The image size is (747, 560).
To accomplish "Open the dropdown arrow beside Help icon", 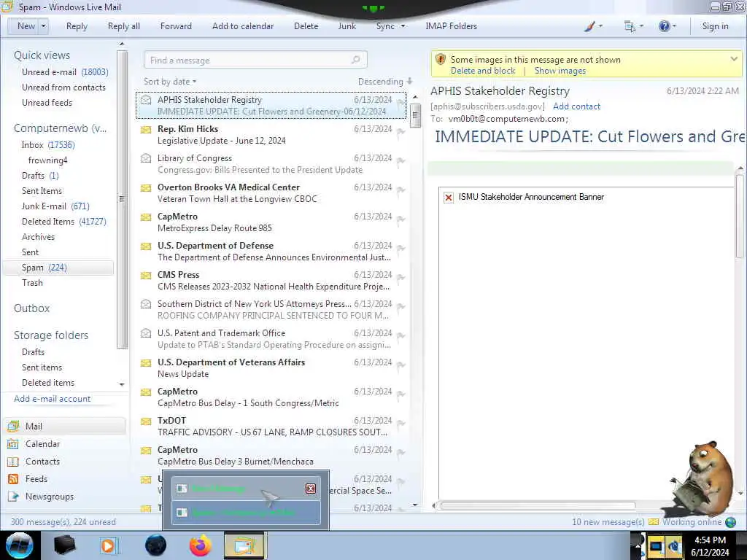I will pyautogui.click(x=674, y=26).
